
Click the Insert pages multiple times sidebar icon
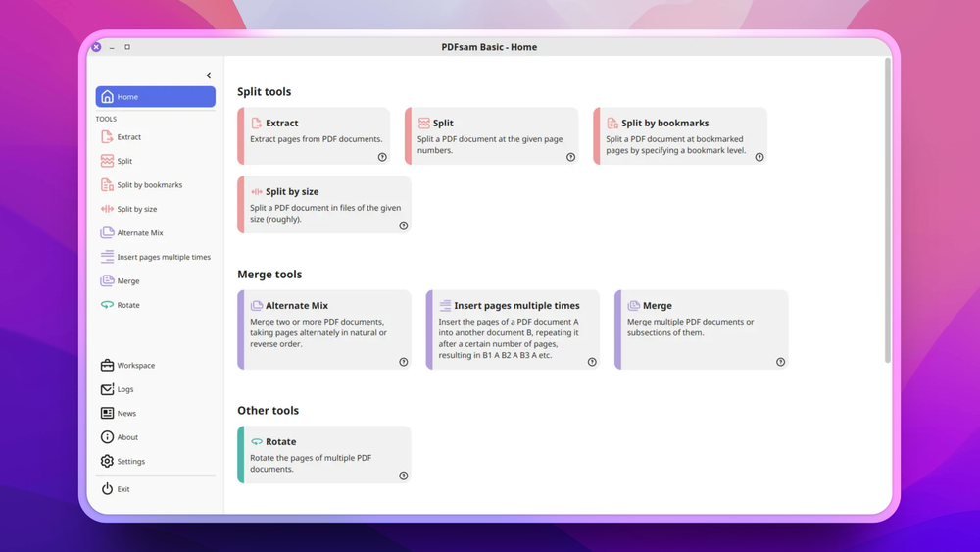[x=107, y=257]
